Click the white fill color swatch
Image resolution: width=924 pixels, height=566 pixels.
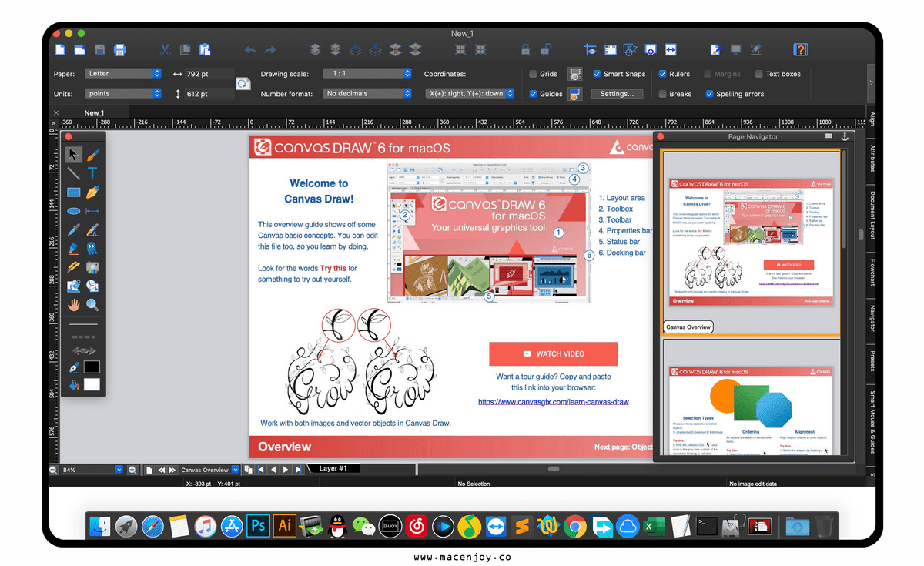pyautogui.click(x=92, y=384)
